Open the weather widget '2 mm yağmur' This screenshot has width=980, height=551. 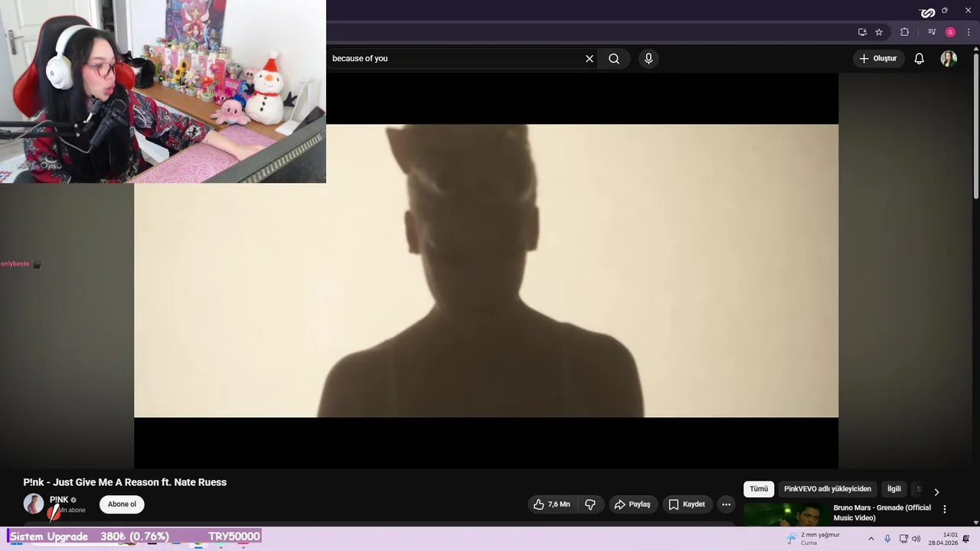coord(813,539)
